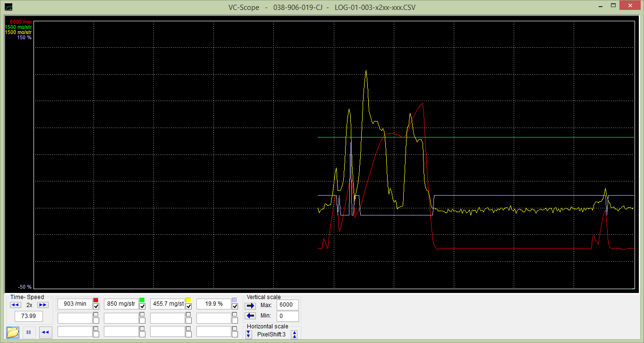The width and height of the screenshot is (644, 343).
Task: Select the lavender color swatch for 19.9 %
Action: [x=235, y=300]
